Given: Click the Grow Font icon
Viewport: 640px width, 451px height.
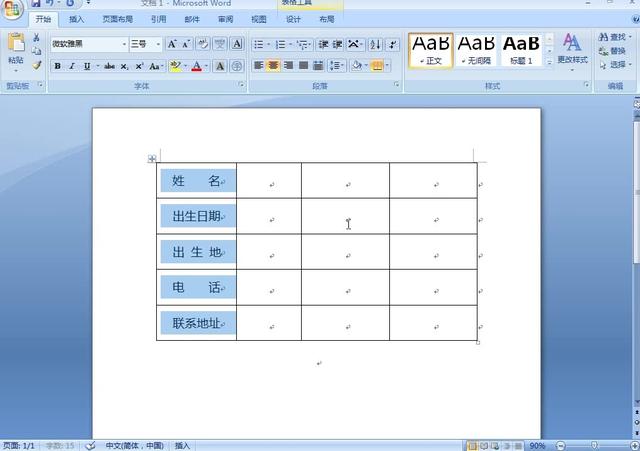Looking at the screenshot, I should click(x=172, y=44).
